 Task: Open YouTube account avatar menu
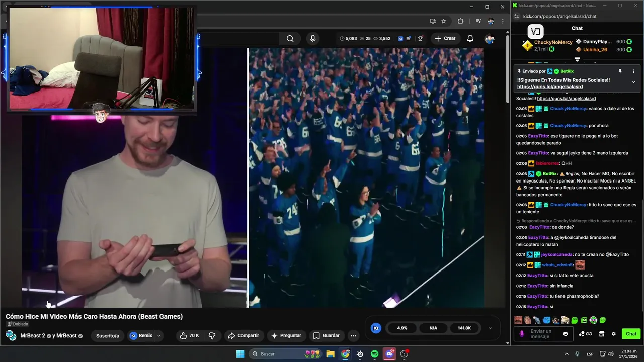point(489,39)
